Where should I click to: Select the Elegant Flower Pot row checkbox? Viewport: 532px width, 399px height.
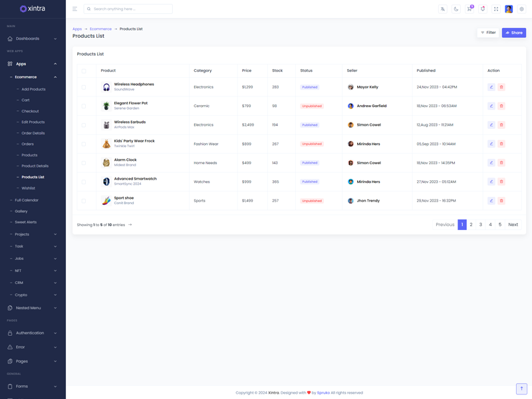[x=84, y=106]
